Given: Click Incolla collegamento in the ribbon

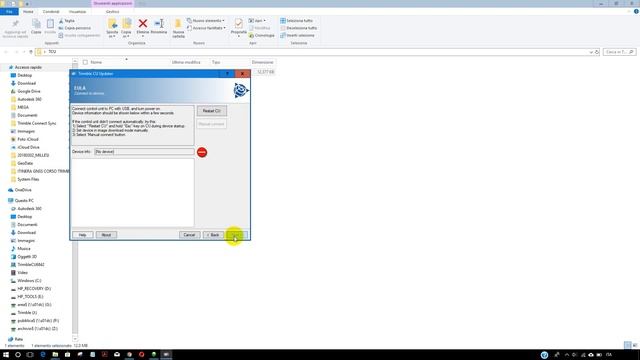Looking at the screenshot, I should 79,36.
